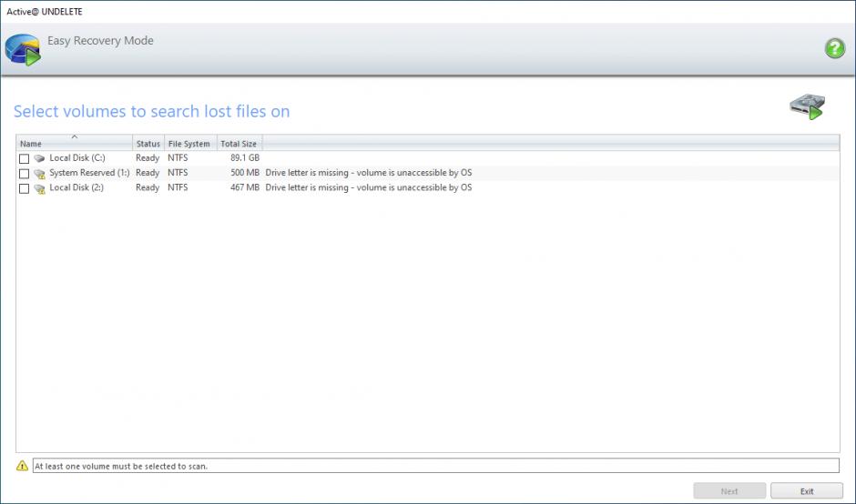Image resolution: width=856 pixels, height=504 pixels.
Task: Check the System Reserved (1:) checkbox
Action: click(24, 174)
